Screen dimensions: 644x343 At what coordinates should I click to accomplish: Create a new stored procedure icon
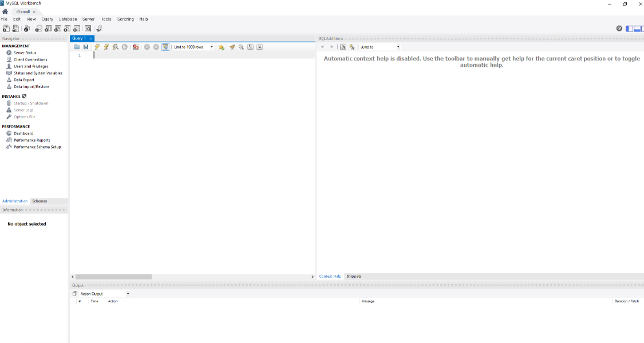(67, 29)
